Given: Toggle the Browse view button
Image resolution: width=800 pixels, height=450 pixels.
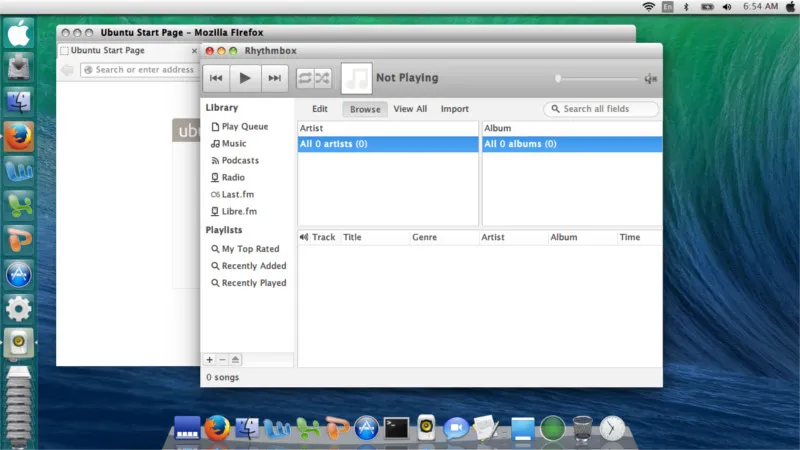Looking at the screenshot, I should pyautogui.click(x=365, y=109).
